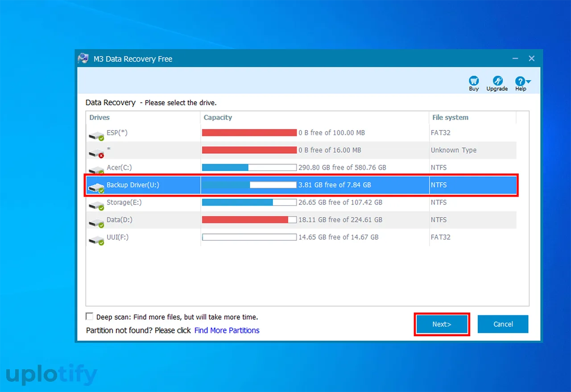
Task: Select the Backup Driver(U:) drive name
Action: click(132, 185)
